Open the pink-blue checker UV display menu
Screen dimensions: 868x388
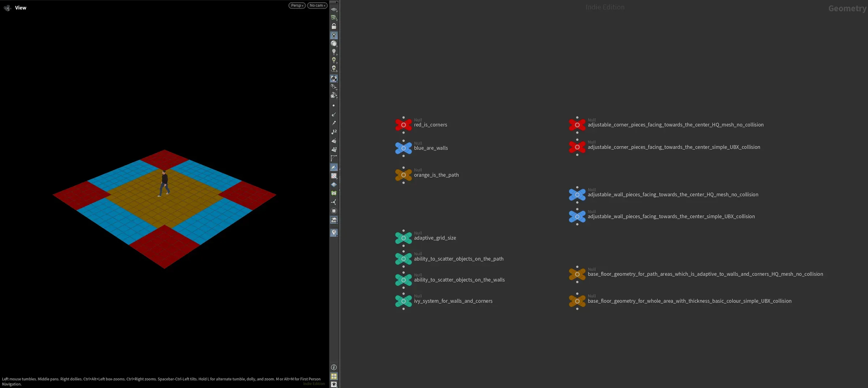(334, 176)
